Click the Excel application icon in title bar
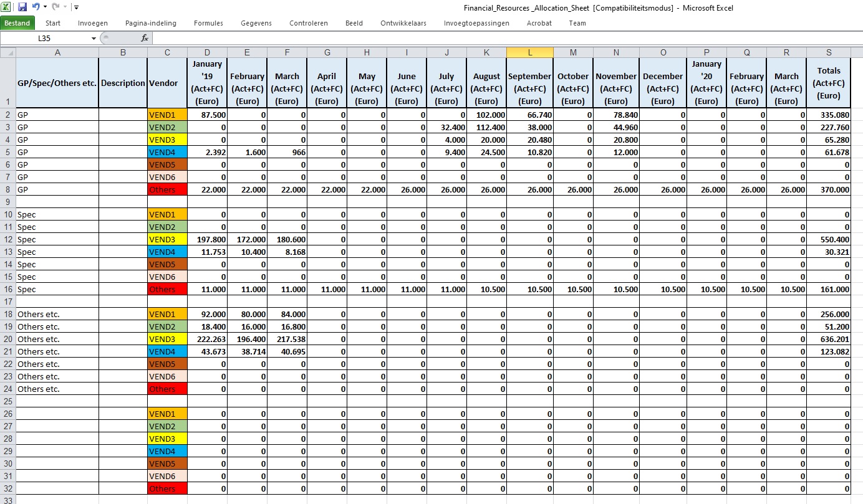Screen dimensions: 863x504 pos(7,7)
